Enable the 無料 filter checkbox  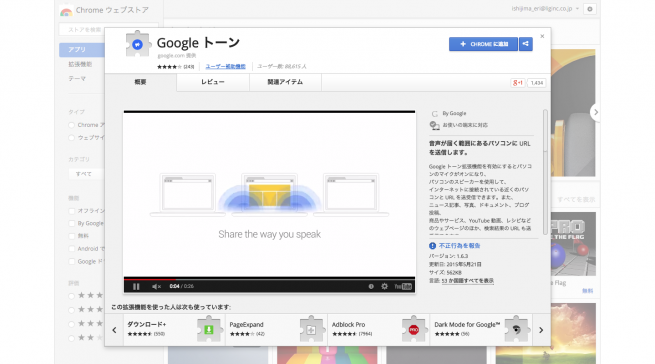tap(71, 236)
